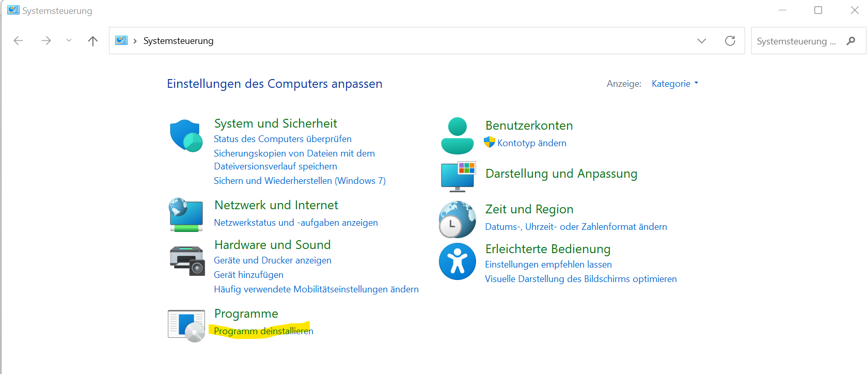Open the Darstellung und Anpassung monitor icon
The width and height of the screenshot is (868, 374).
coord(457,176)
